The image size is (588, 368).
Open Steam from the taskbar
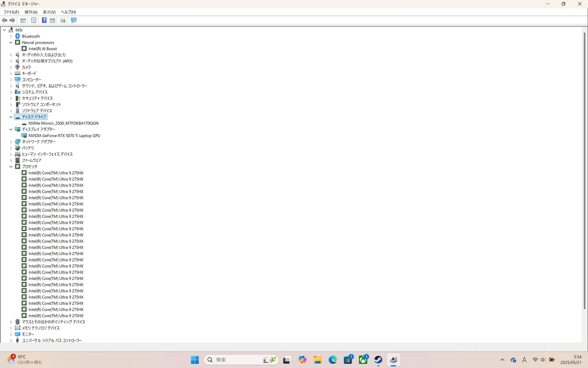pyautogui.click(x=378, y=359)
